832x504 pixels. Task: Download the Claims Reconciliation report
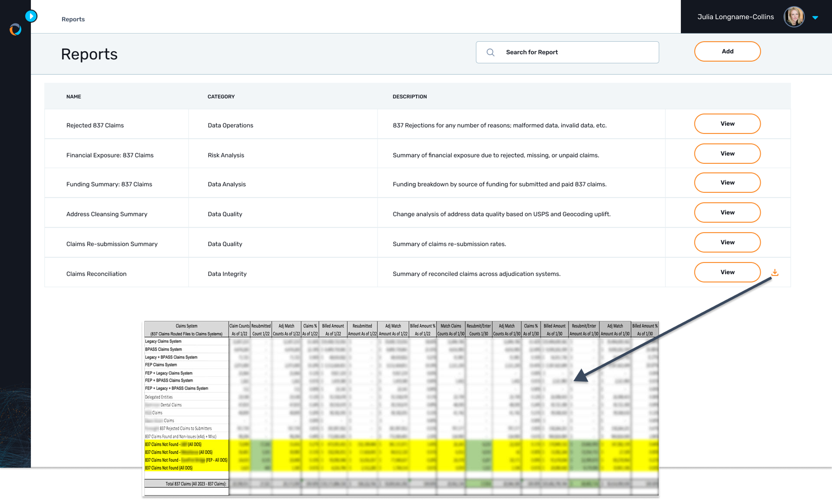[x=775, y=272]
